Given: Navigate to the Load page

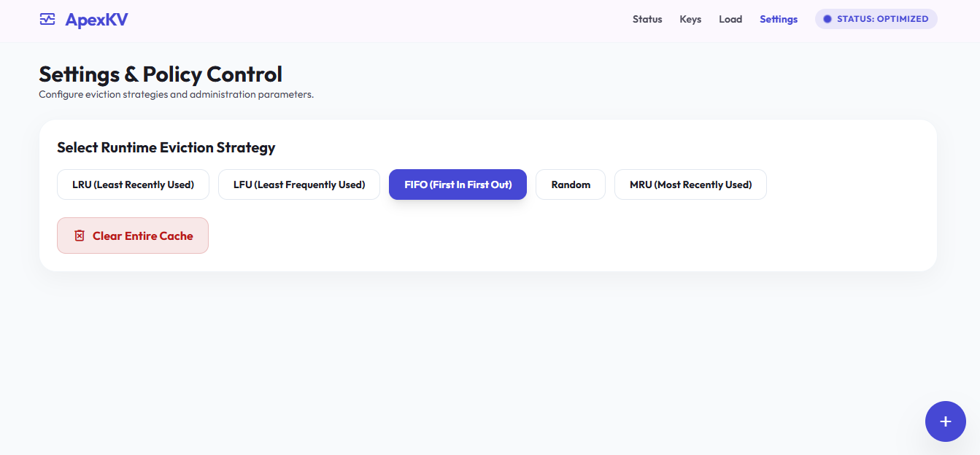Looking at the screenshot, I should coord(730,19).
